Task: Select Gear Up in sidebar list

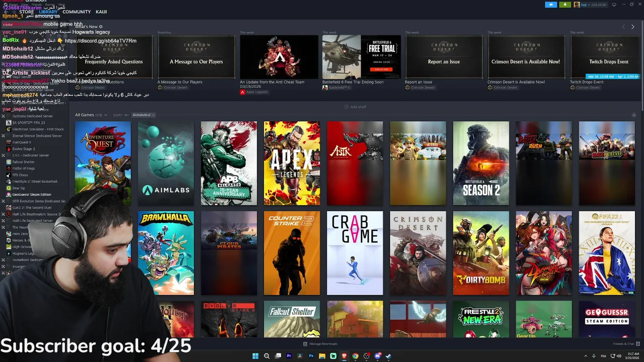Action: tap(19, 188)
